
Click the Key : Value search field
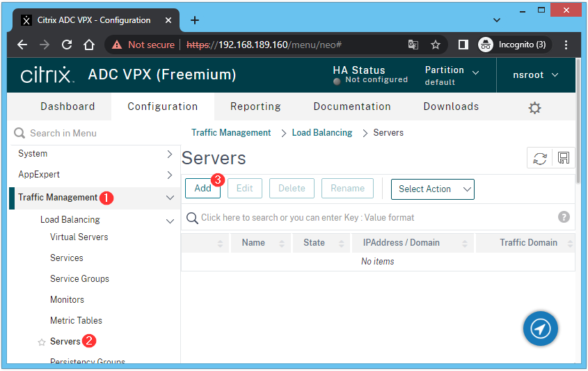coord(378,218)
